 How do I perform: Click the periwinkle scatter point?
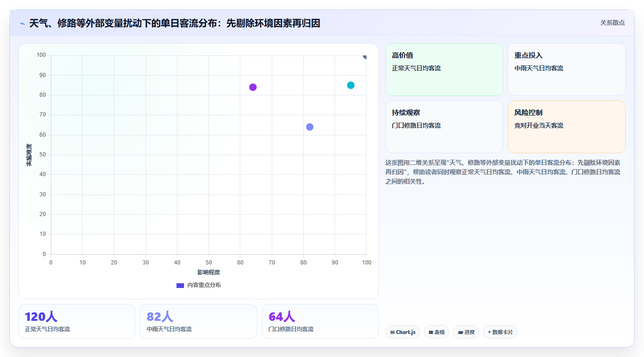[x=310, y=127]
